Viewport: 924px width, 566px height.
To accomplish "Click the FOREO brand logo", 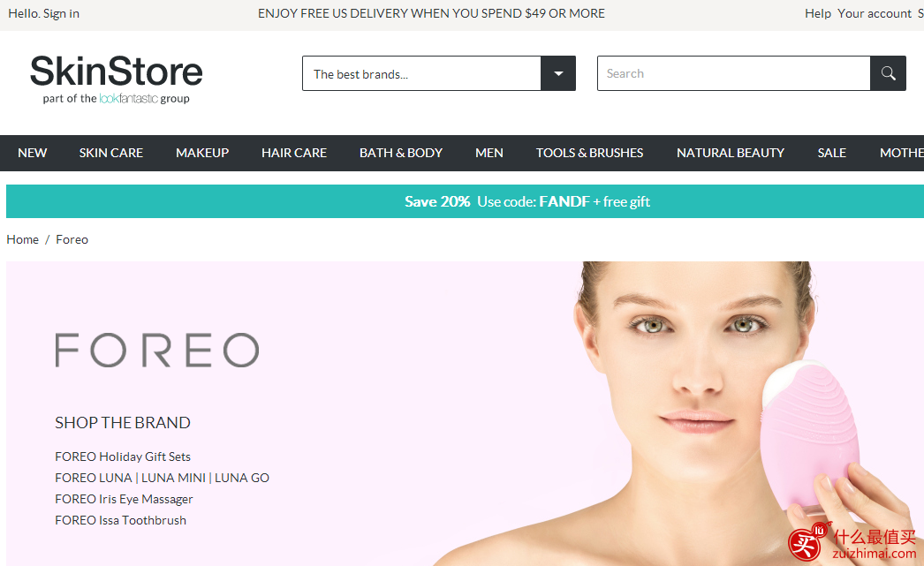I will (x=156, y=351).
